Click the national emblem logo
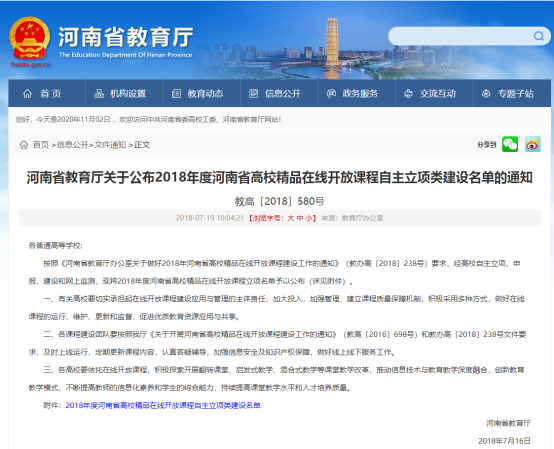The width and height of the screenshot is (554, 449). [x=30, y=38]
